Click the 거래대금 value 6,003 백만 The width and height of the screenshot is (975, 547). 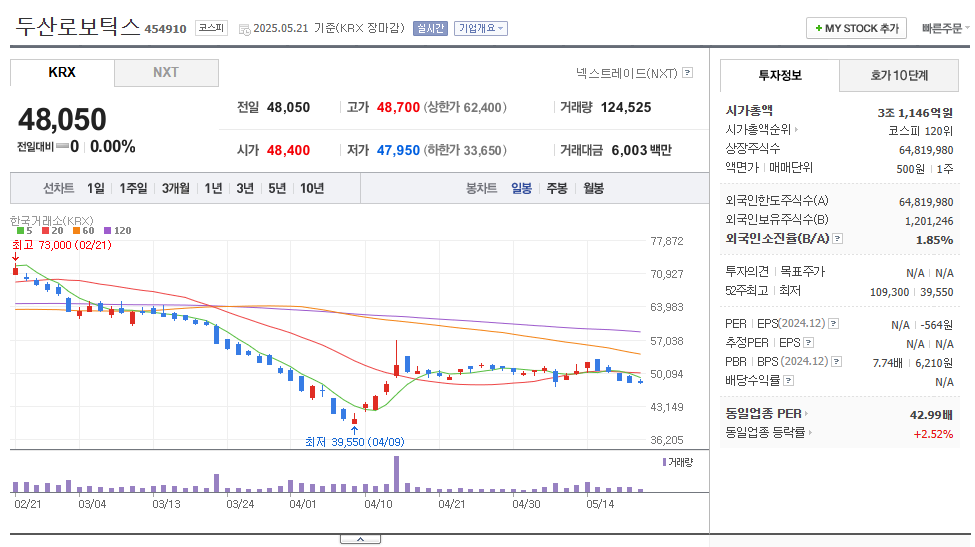tap(641, 150)
